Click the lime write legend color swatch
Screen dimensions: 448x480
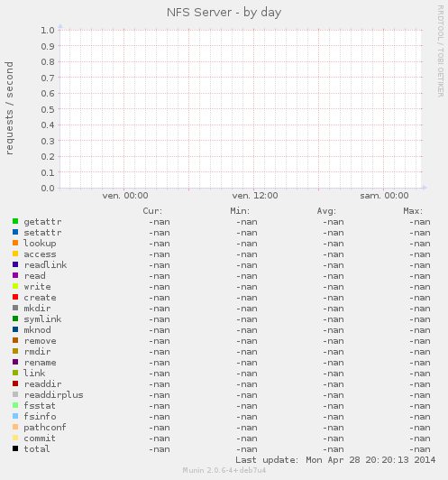click(x=15, y=286)
